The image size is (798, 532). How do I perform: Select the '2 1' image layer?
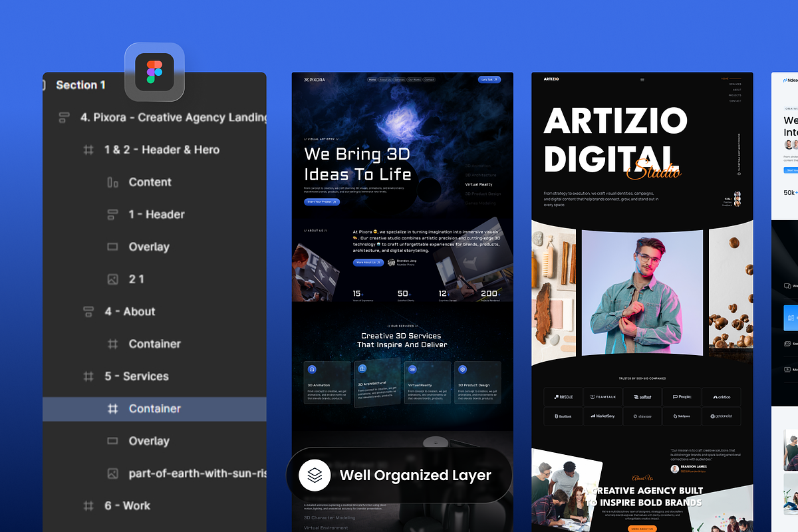[154, 279]
